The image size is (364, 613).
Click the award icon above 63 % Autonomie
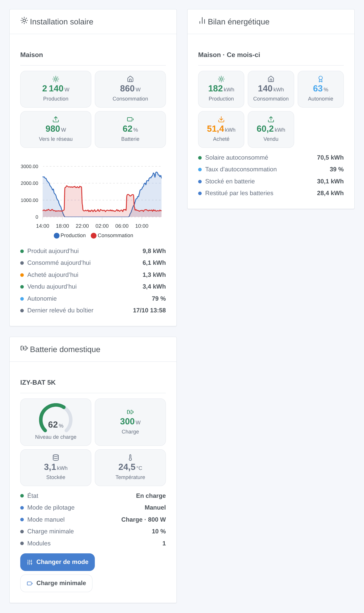(x=321, y=79)
